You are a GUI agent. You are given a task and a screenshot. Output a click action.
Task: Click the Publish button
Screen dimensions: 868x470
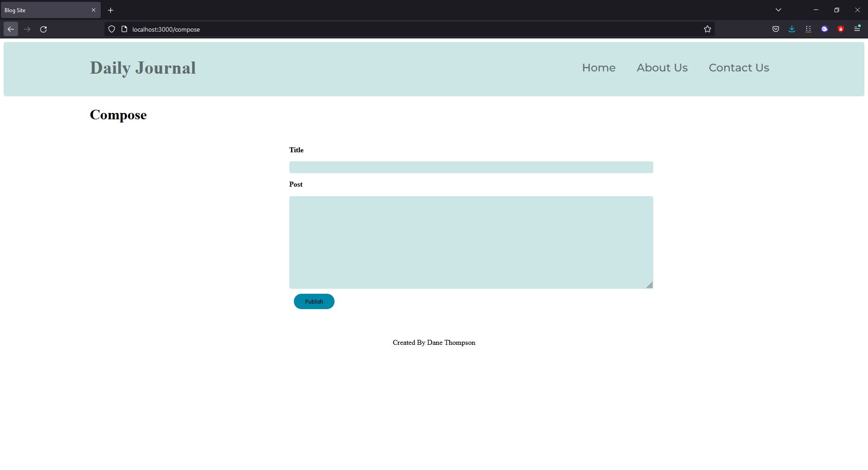[x=314, y=301]
